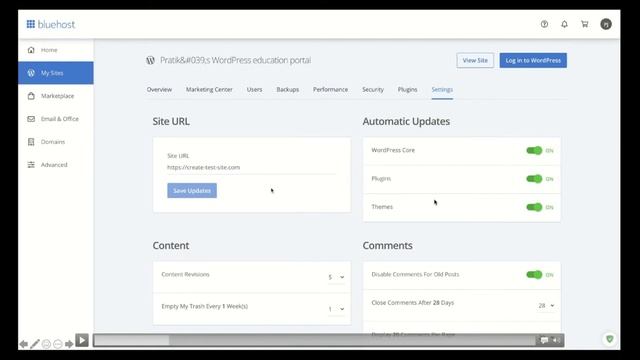Click Log in to WordPress button
This screenshot has height=360, width=640.
(533, 60)
